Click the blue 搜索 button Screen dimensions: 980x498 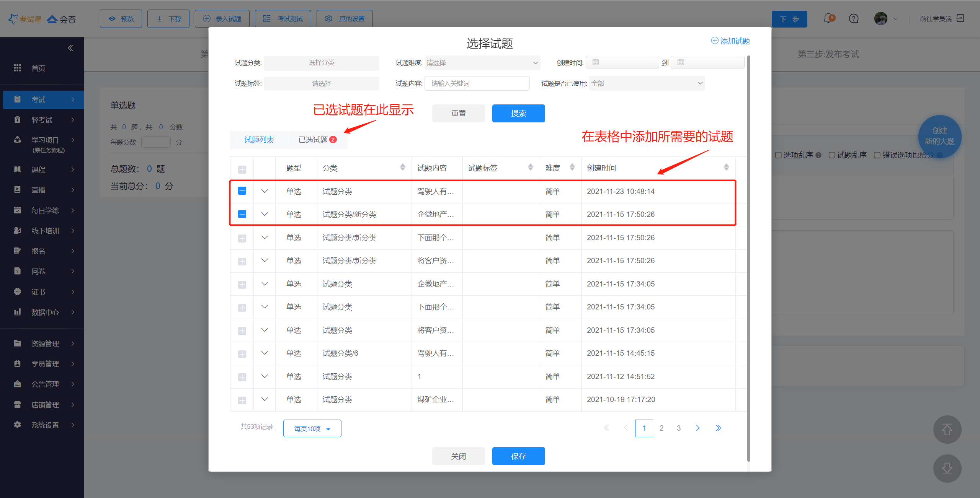click(518, 114)
